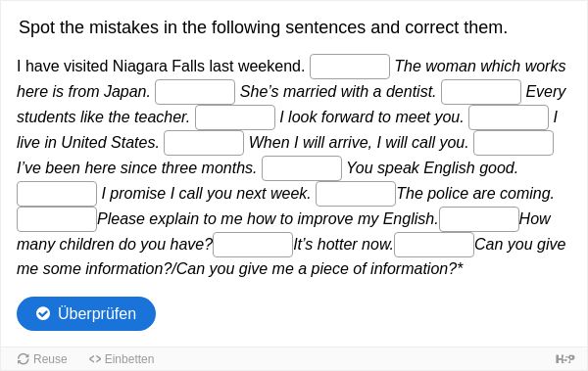Click the Überprüfen button

tap(86, 313)
